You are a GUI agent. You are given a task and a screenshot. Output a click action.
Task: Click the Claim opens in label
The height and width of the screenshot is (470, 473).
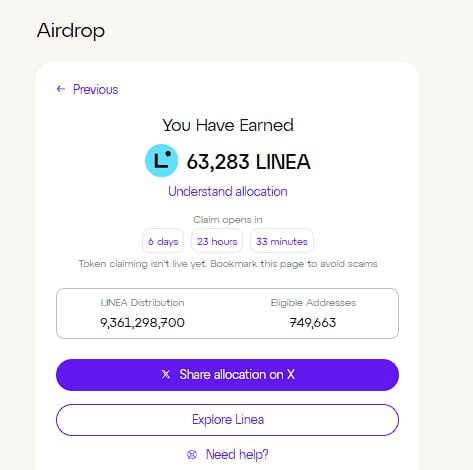pyautogui.click(x=228, y=220)
